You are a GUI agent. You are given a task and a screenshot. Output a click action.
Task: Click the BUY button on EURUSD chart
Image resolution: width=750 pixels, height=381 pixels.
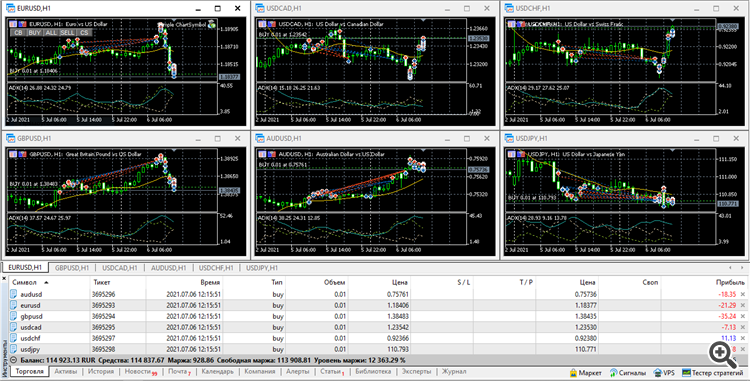click(x=34, y=33)
